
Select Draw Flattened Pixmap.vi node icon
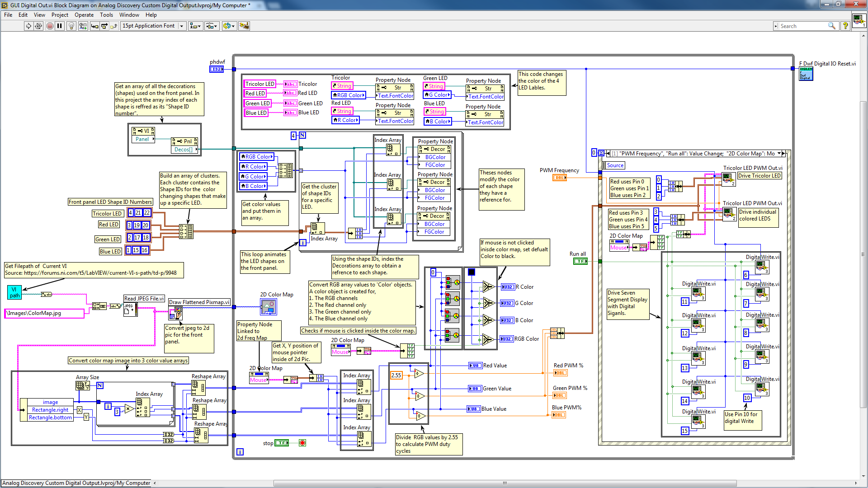[175, 313]
